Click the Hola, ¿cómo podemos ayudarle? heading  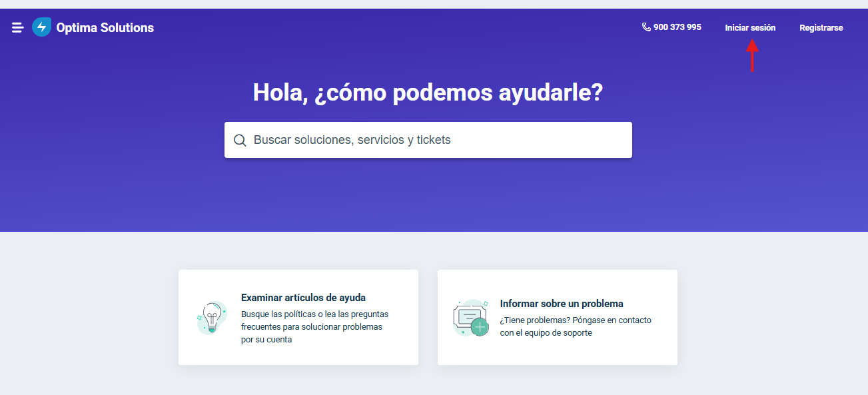[428, 93]
